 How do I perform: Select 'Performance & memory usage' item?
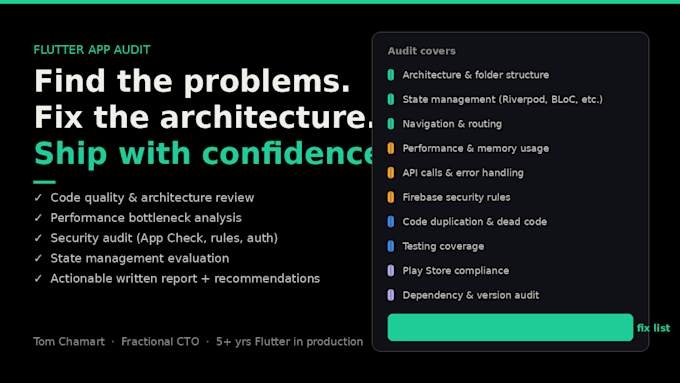click(475, 148)
